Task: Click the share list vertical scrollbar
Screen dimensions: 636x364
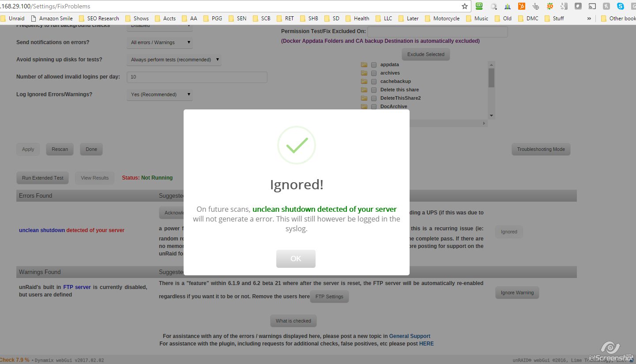Action: 491,90
